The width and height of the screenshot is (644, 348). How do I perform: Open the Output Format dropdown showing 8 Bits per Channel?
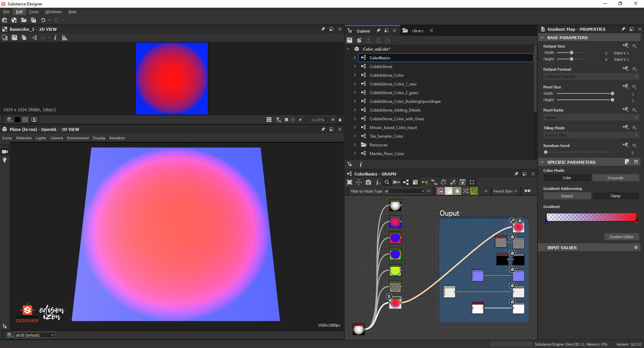pos(590,76)
